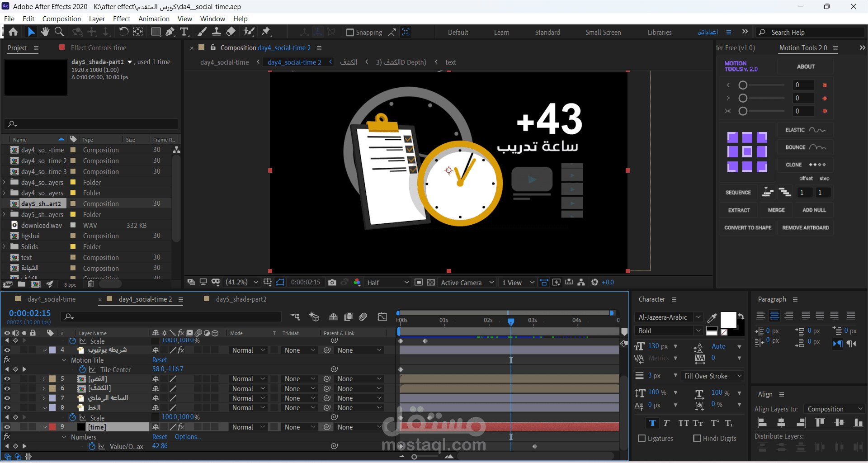
Task: Select the Puppet Pin tool
Action: pos(266,32)
